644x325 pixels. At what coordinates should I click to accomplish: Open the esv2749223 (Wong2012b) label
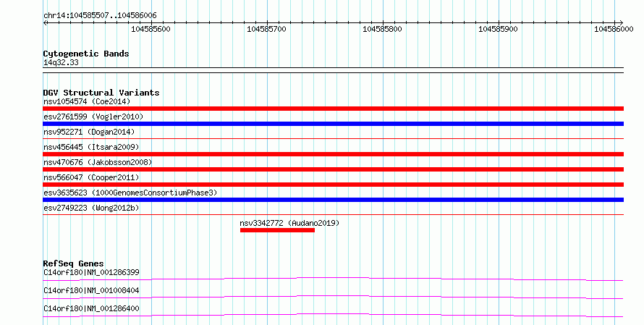coord(91,208)
